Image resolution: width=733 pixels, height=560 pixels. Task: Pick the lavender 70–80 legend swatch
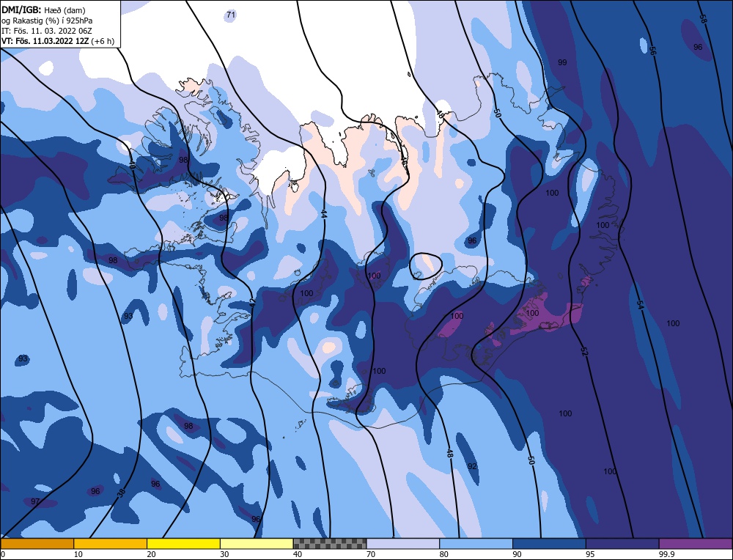403,543
